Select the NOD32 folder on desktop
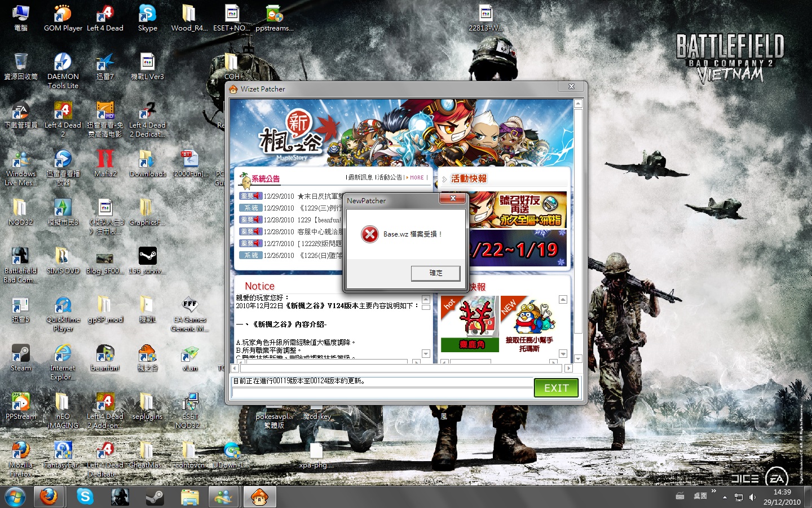Image resolution: width=812 pixels, height=508 pixels. (20, 212)
